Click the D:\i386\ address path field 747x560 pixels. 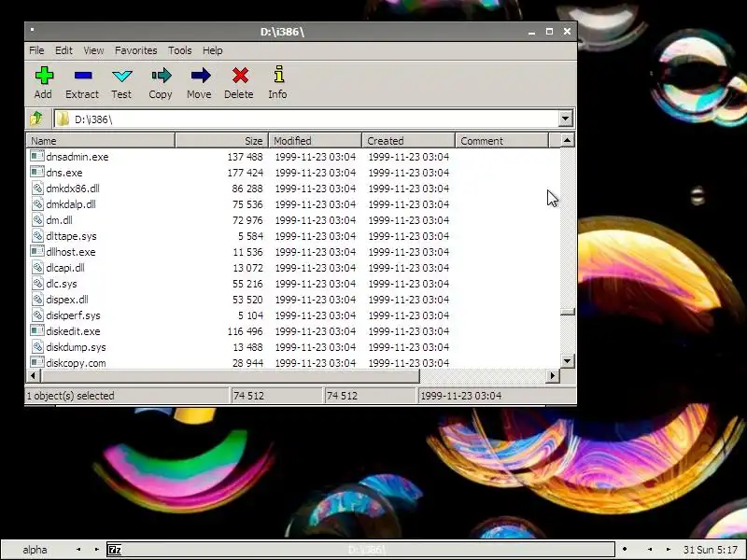pos(306,119)
